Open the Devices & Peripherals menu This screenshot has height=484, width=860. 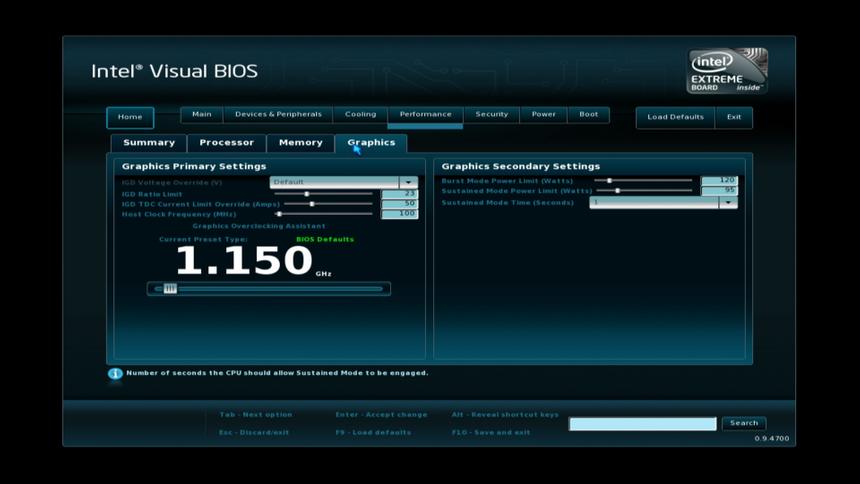(x=278, y=115)
